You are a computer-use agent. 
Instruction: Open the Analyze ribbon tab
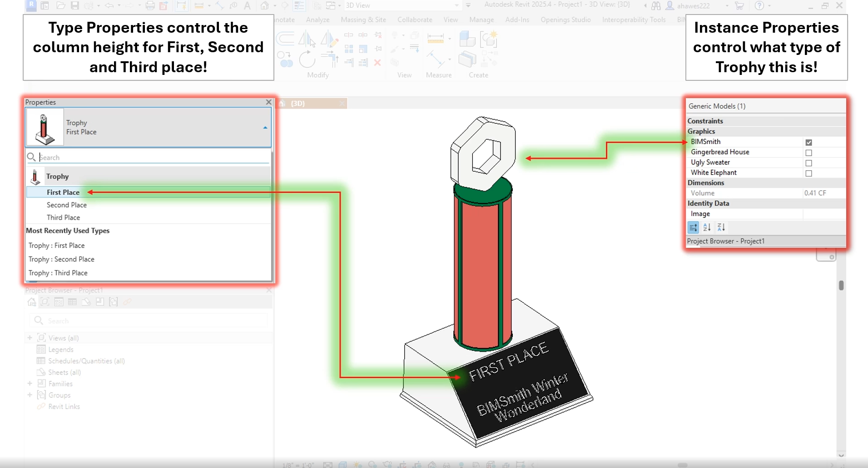point(317,20)
